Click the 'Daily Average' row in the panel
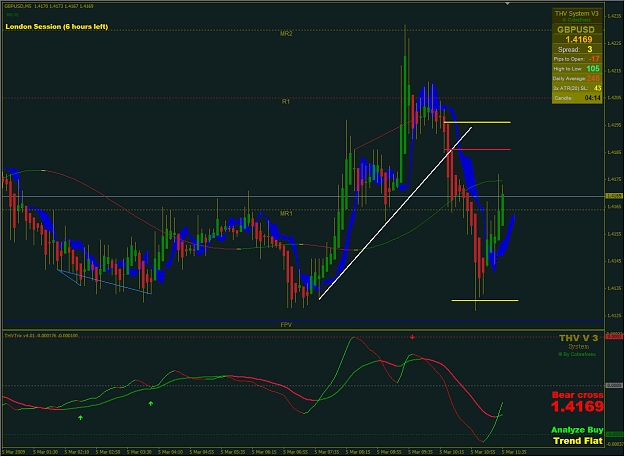Image resolution: width=625 pixels, height=457 pixels. point(577,78)
